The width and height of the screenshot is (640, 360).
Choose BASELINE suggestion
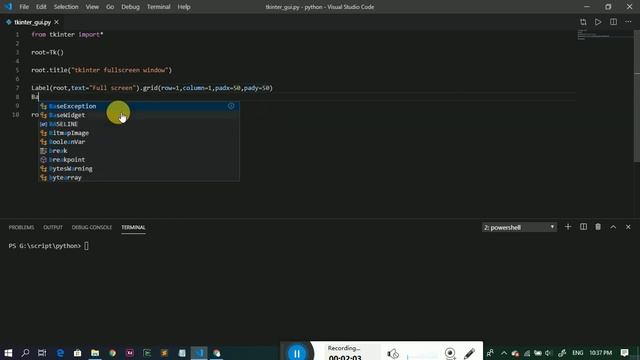tap(139, 124)
